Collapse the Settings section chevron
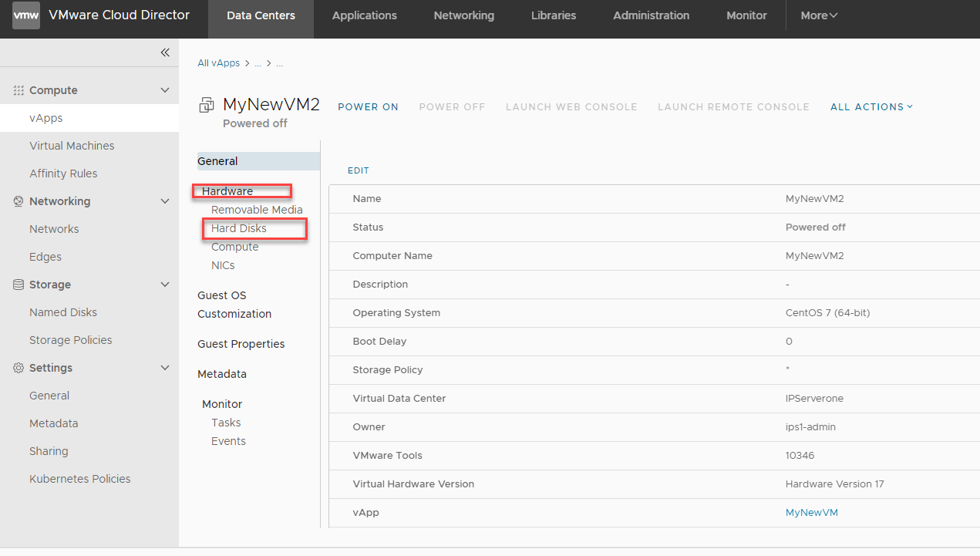The width and height of the screenshot is (980, 556). (x=164, y=368)
